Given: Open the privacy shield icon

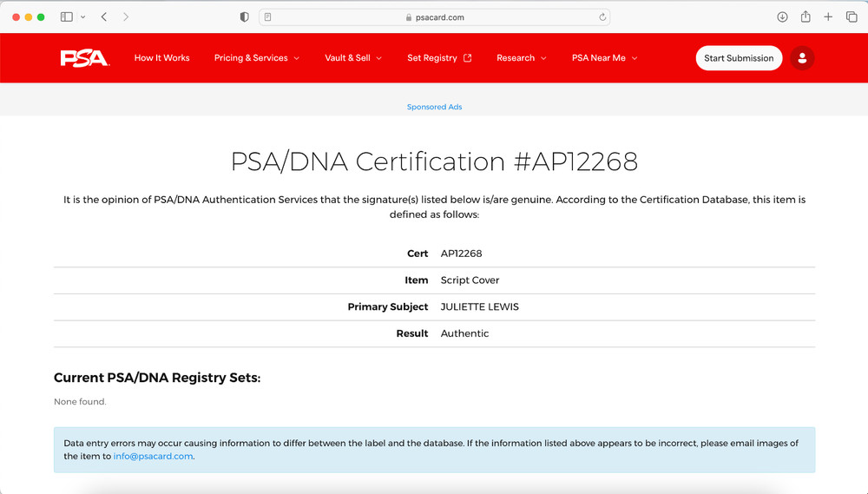Looking at the screenshot, I should click(244, 17).
